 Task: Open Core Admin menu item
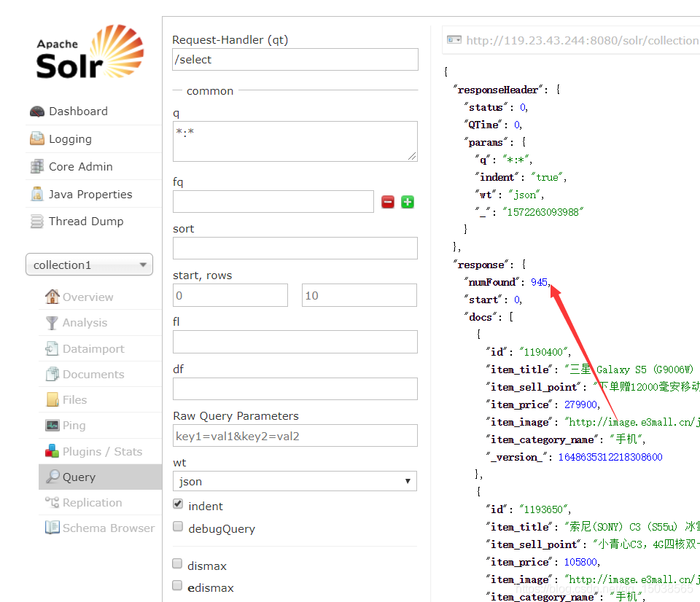coord(81,166)
